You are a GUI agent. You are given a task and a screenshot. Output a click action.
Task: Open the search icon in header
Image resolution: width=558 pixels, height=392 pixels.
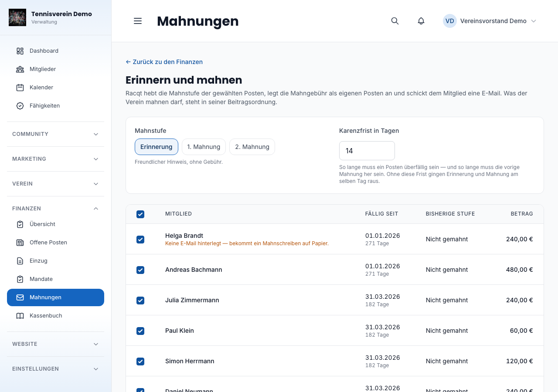coord(395,21)
